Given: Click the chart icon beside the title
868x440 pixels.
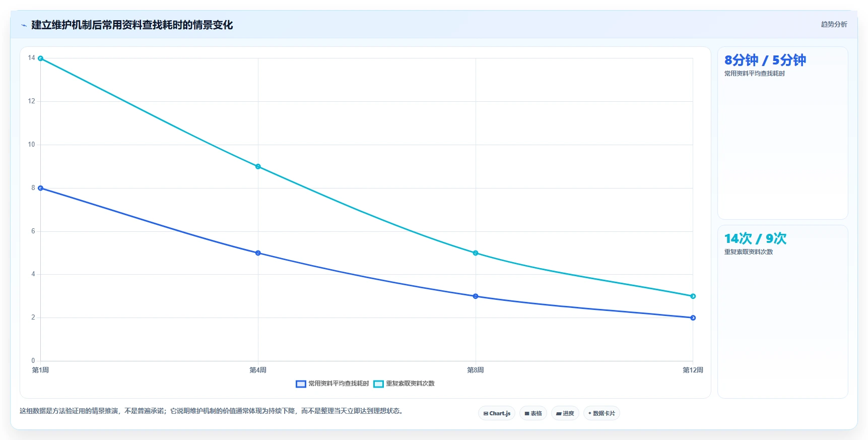Looking at the screenshot, I should click(24, 25).
